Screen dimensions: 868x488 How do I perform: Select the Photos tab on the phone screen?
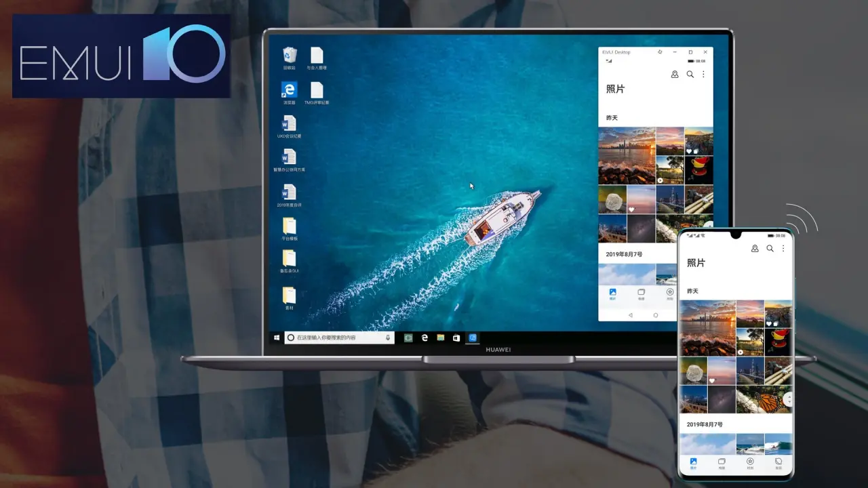click(x=693, y=463)
